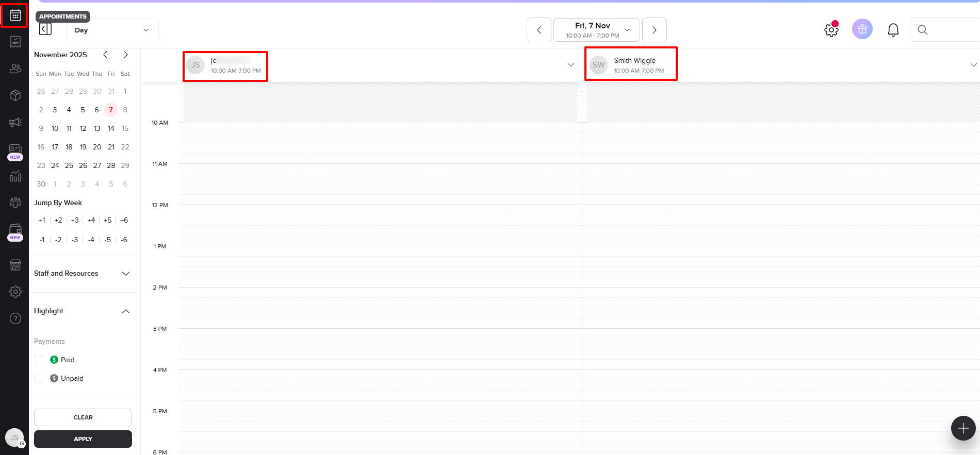
Task: Open the checklist sales icon in sidebar
Action: click(15, 42)
